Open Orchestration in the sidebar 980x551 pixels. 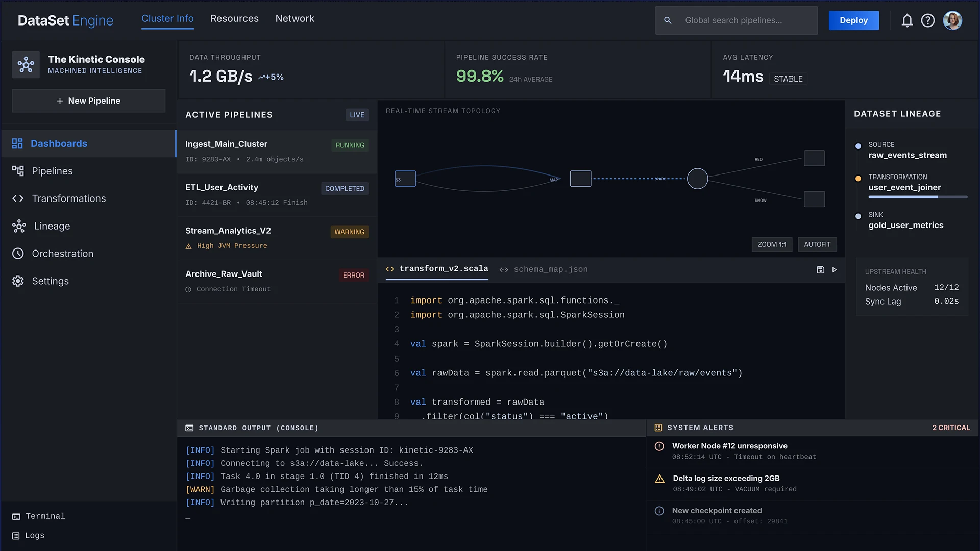pyautogui.click(x=62, y=254)
